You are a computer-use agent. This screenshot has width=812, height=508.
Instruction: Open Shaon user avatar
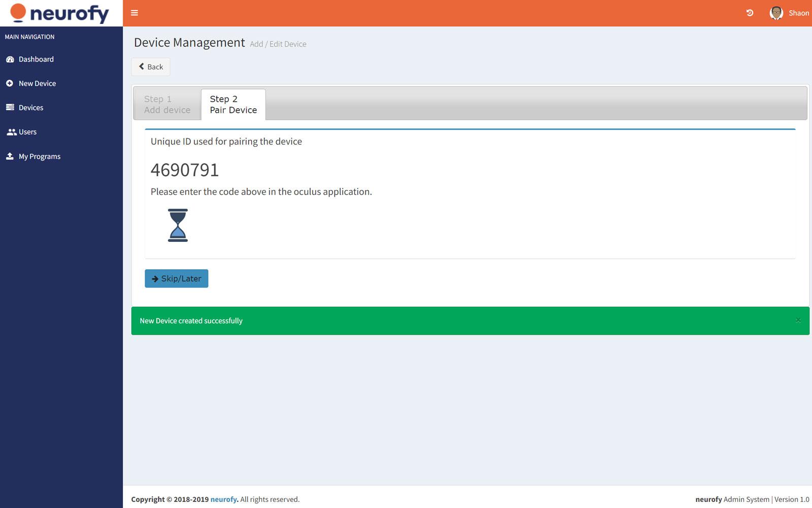point(776,13)
